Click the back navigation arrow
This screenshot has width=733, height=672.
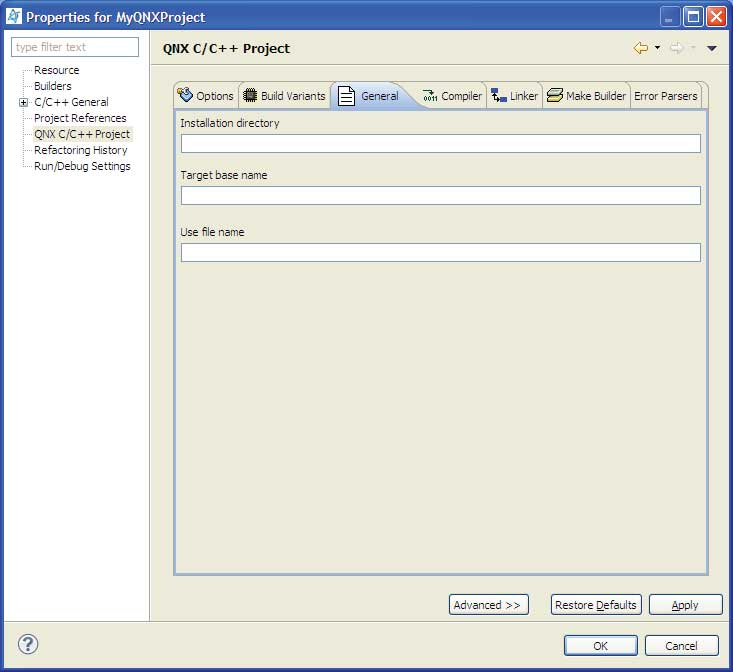click(x=641, y=48)
